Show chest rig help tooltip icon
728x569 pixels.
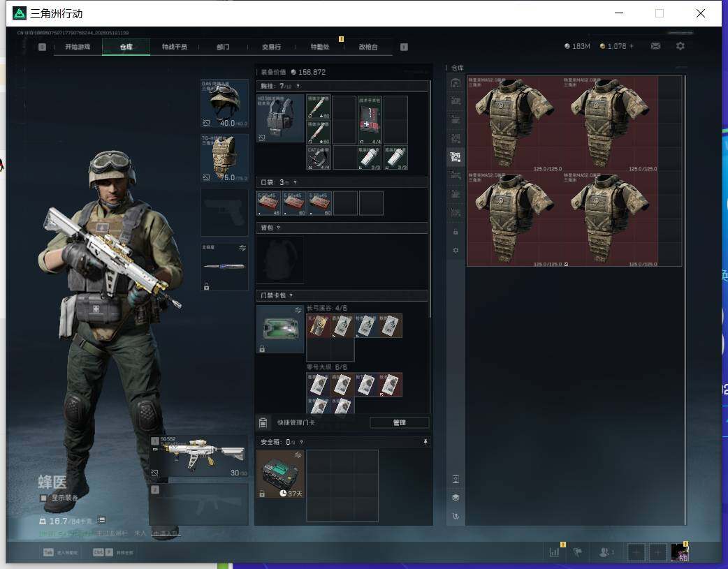[298, 87]
